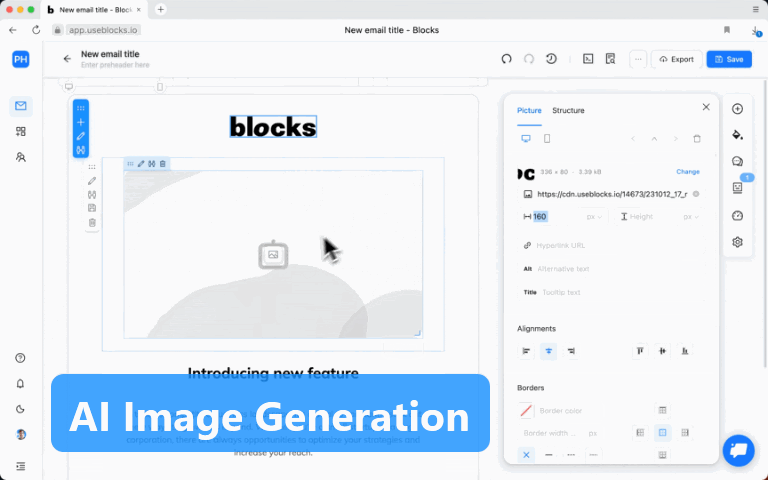768x480 pixels.
Task: Click the Hyperlink URL field
Action: (x=612, y=245)
